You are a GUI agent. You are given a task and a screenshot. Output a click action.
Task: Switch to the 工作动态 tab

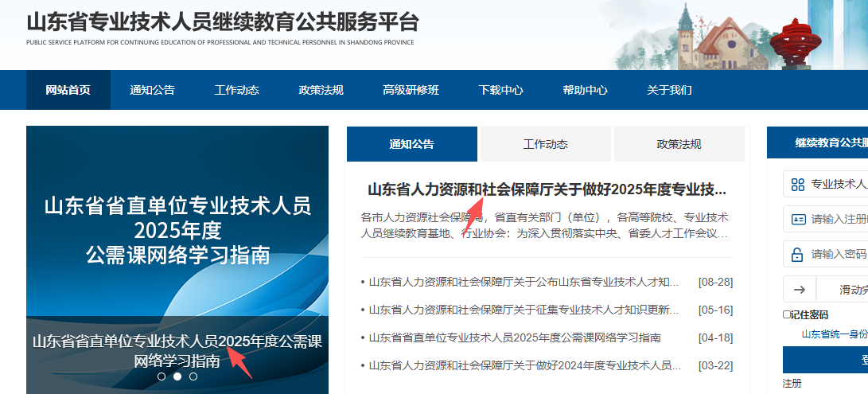tap(545, 144)
